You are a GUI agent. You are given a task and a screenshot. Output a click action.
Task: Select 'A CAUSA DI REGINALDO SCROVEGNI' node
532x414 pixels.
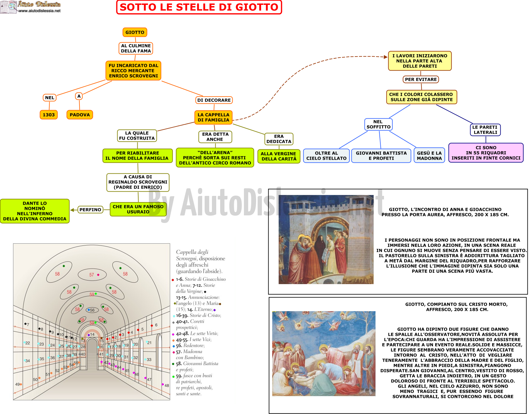point(138,182)
